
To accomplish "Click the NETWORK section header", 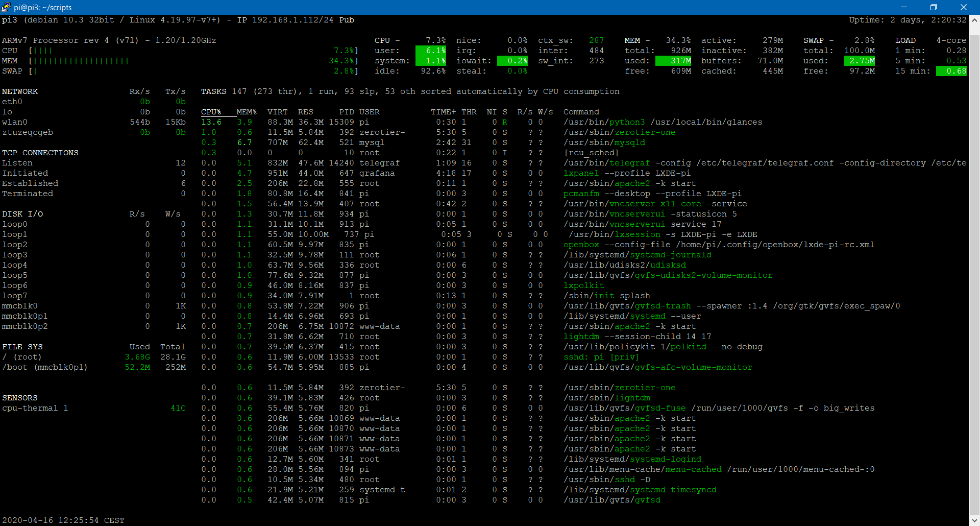I will 20,91.
